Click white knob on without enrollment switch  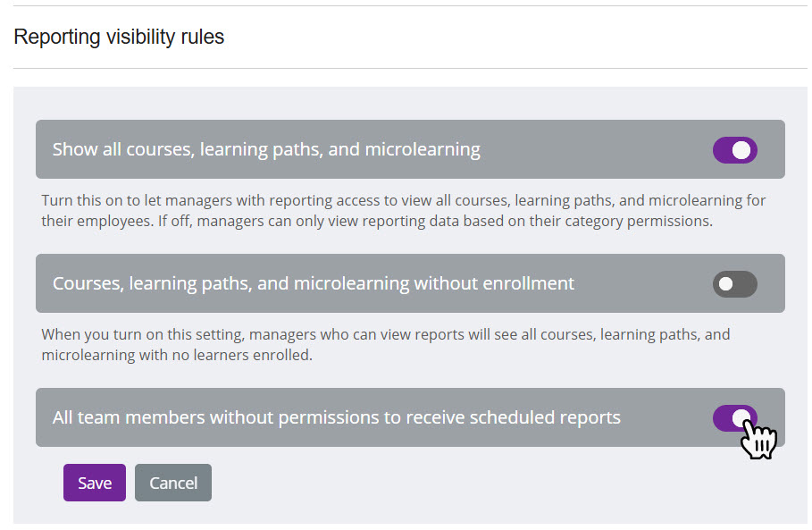(x=725, y=284)
